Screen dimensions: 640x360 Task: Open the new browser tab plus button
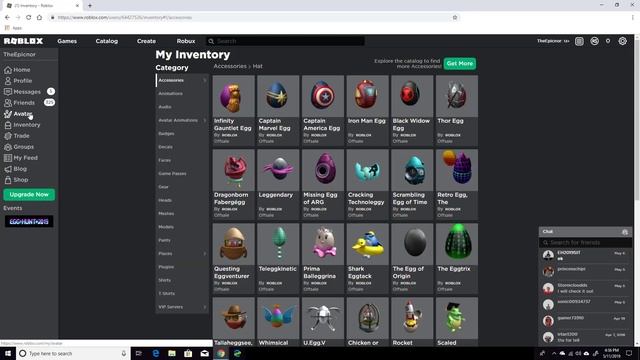(90, 6)
